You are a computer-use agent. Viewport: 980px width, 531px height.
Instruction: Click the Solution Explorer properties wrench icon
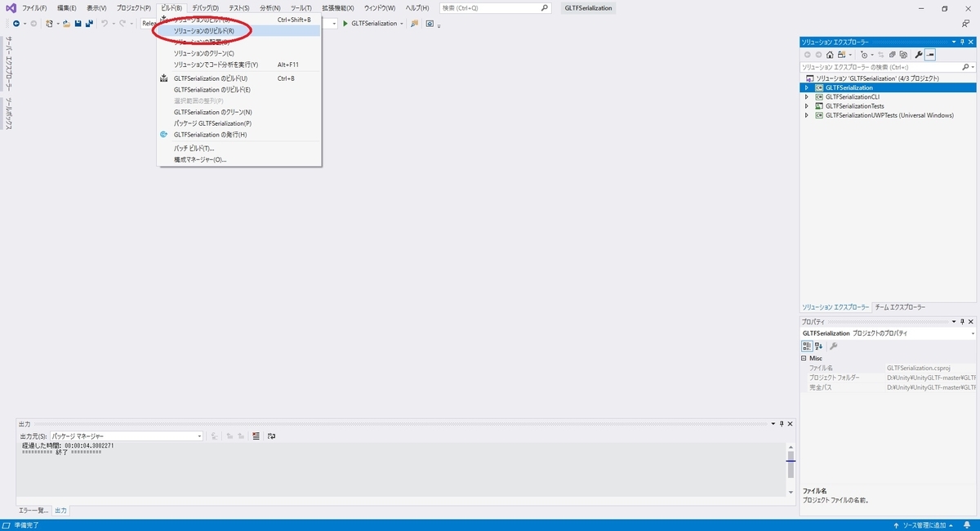click(x=919, y=55)
